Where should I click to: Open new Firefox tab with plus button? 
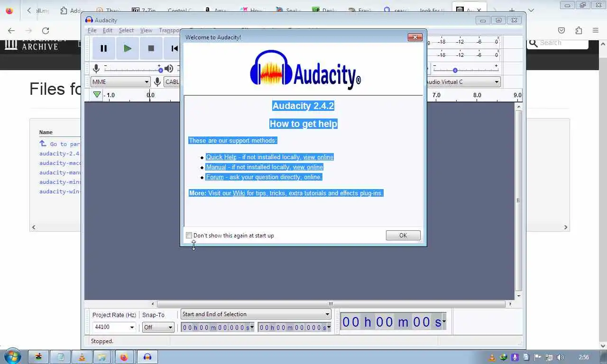pos(512,10)
